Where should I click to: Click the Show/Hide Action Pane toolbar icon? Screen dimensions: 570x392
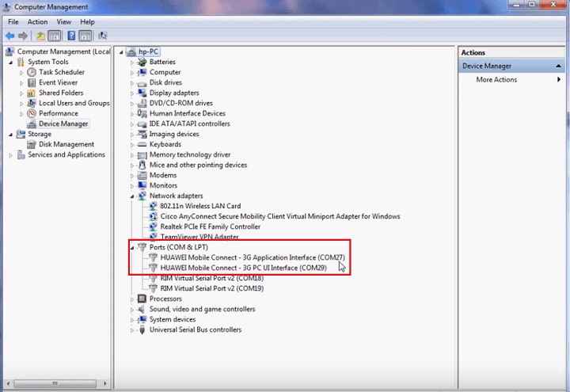point(85,36)
